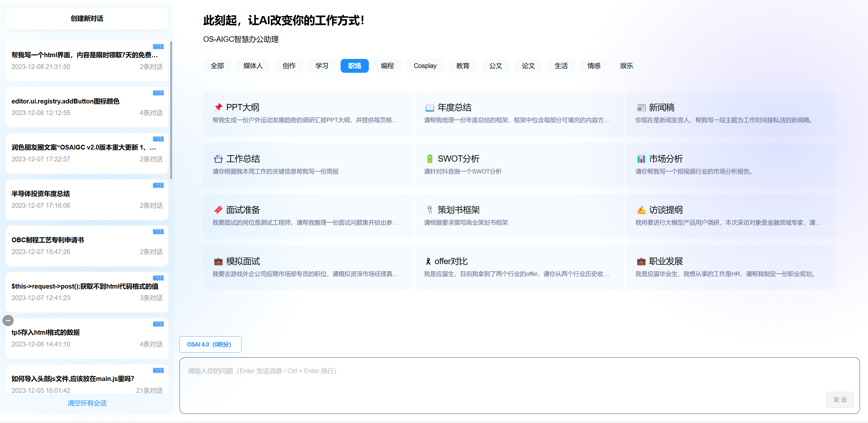Click 请针对抖音做一个SWOT分析 text

463,171
